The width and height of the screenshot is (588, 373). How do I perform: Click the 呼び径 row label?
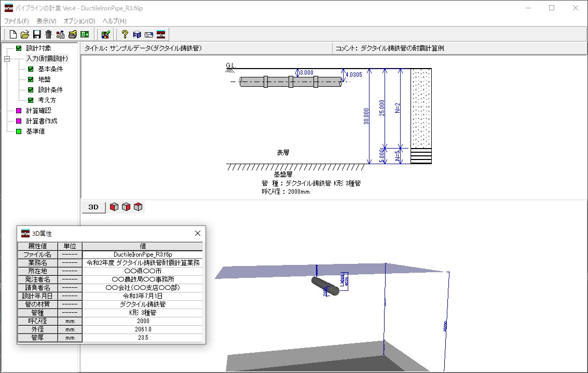pos(37,321)
